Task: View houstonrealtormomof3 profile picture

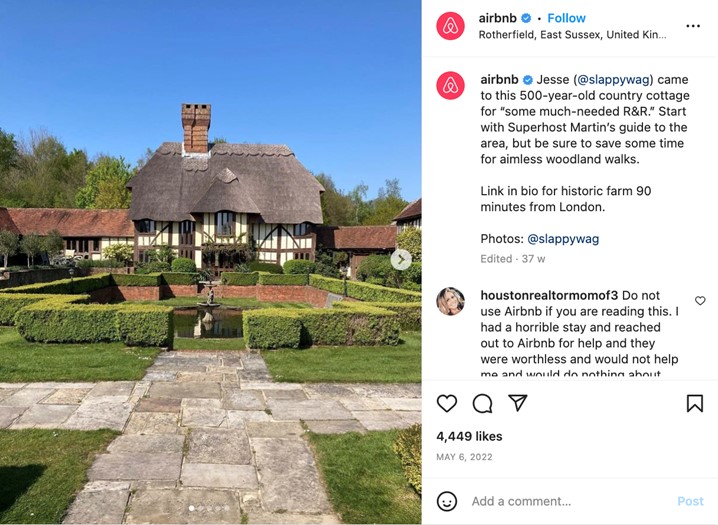Action: pos(450,302)
